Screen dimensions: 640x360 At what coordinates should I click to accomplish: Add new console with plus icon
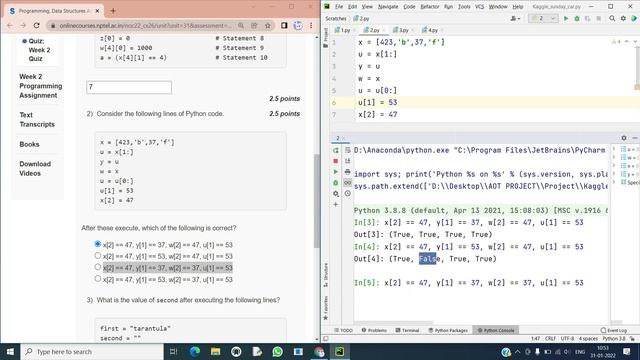(336, 204)
